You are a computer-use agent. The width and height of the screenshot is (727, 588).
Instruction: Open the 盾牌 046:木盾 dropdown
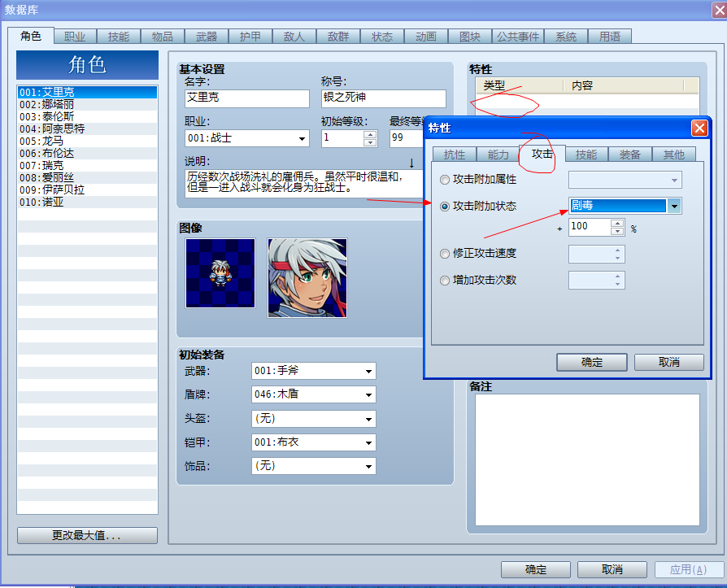tap(313, 394)
